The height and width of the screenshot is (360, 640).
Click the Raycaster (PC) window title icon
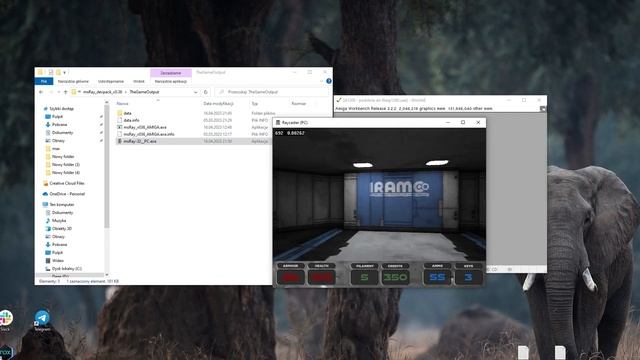pos(278,122)
